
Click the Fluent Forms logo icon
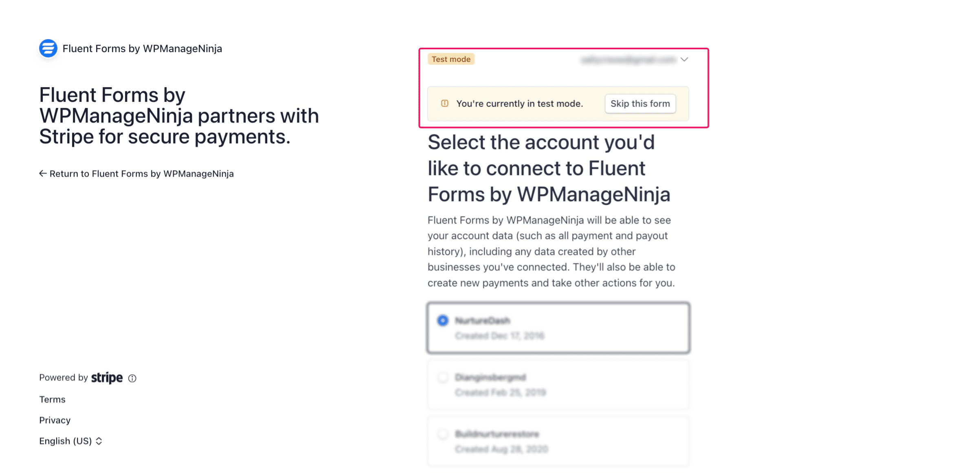click(48, 48)
